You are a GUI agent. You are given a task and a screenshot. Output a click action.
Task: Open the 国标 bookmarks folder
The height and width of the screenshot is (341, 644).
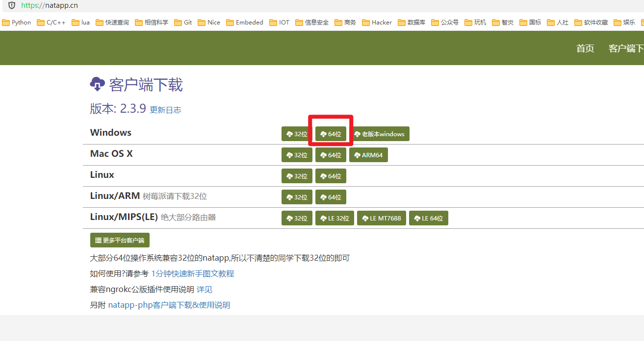(530, 23)
